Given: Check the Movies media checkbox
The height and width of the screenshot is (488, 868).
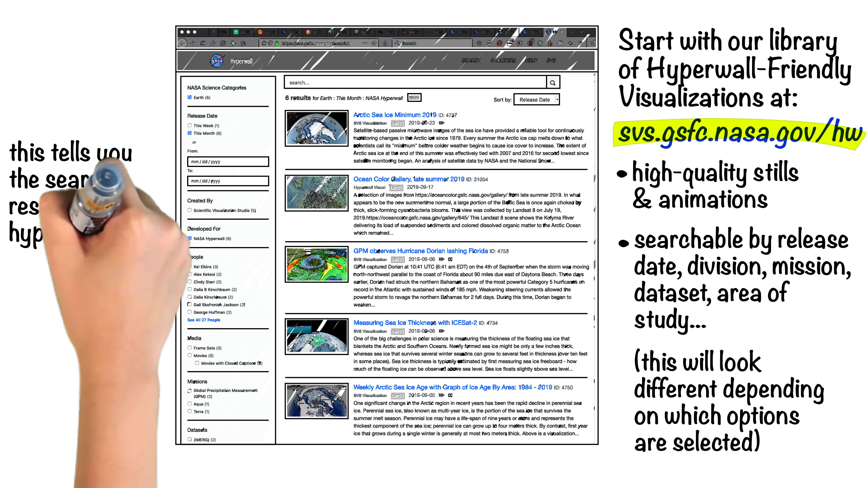Looking at the screenshot, I should (190, 355).
